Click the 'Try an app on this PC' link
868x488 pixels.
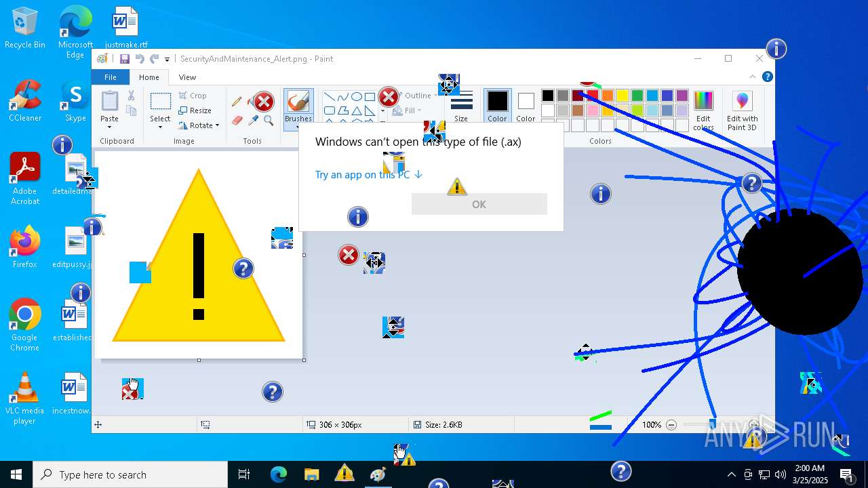[369, 174]
